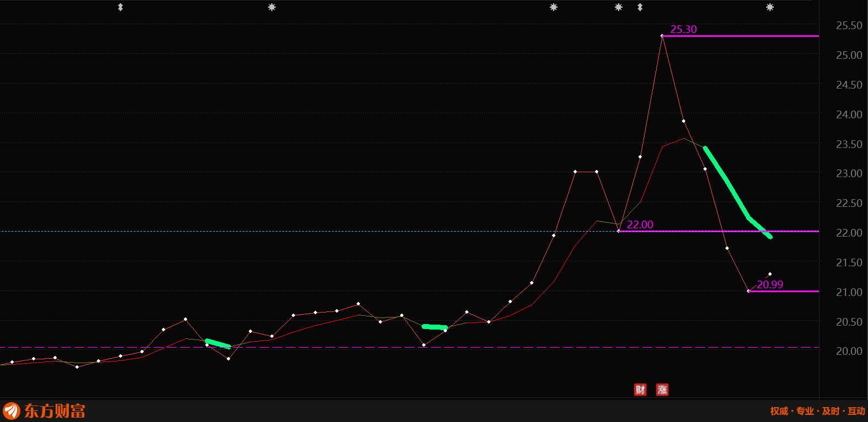Click the 23.00 value on the price axis

pyautogui.click(x=849, y=173)
